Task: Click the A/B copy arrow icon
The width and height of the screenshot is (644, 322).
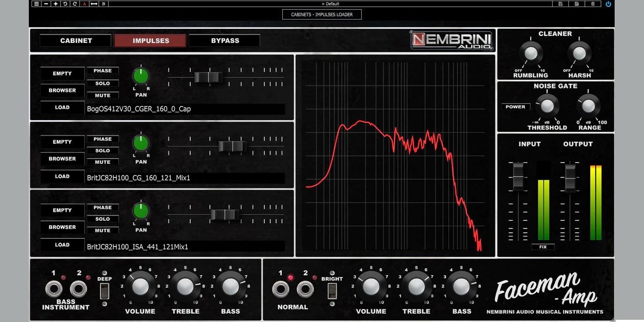Action: click(x=94, y=4)
